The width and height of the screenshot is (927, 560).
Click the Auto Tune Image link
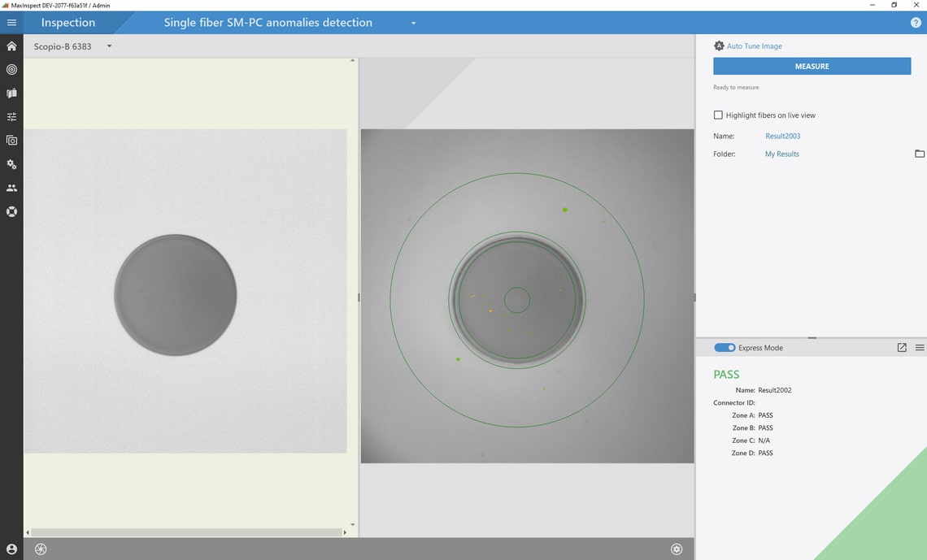click(754, 46)
